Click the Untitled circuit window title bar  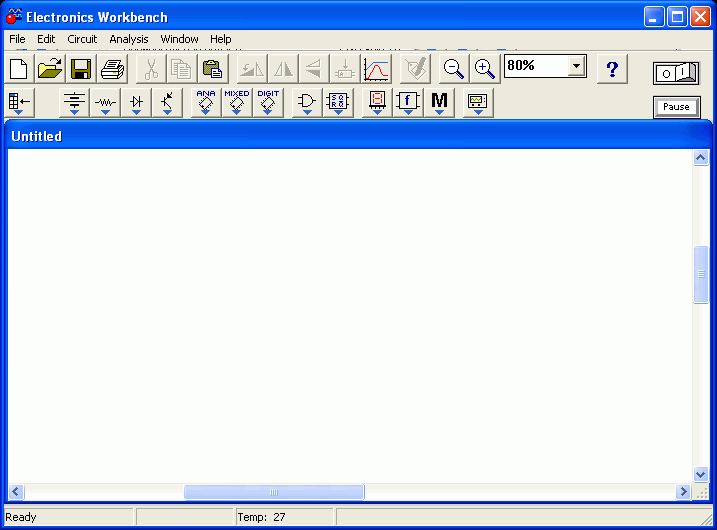pos(358,136)
